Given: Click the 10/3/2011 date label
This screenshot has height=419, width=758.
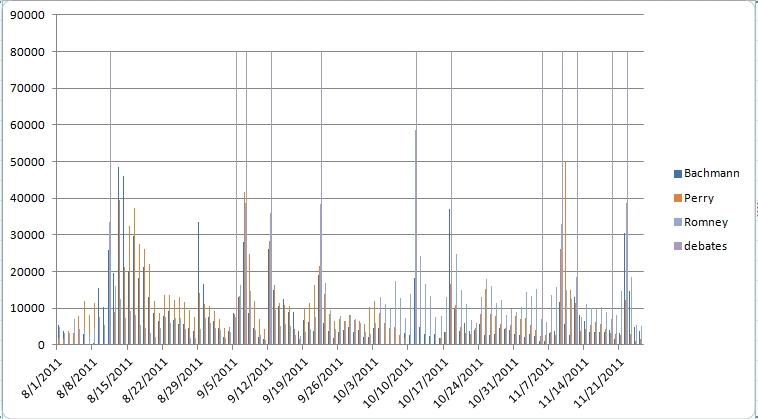Looking at the screenshot, I should 358,378.
